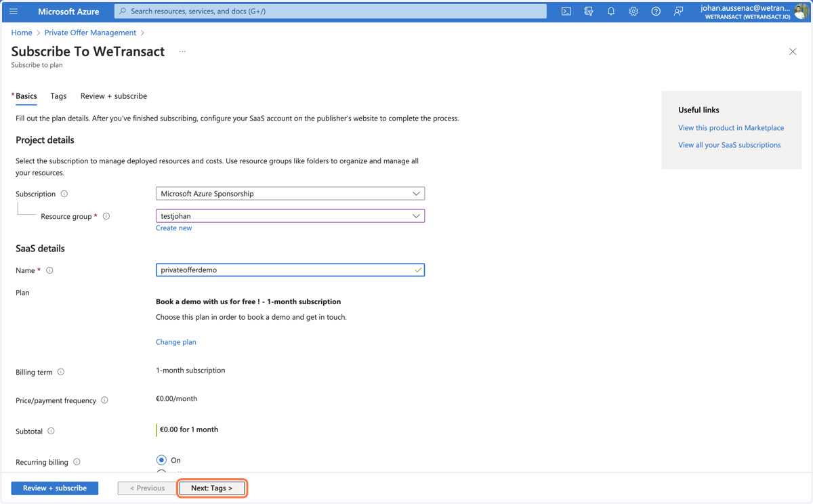Open Cloud Shell from the top bar

pos(566,12)
